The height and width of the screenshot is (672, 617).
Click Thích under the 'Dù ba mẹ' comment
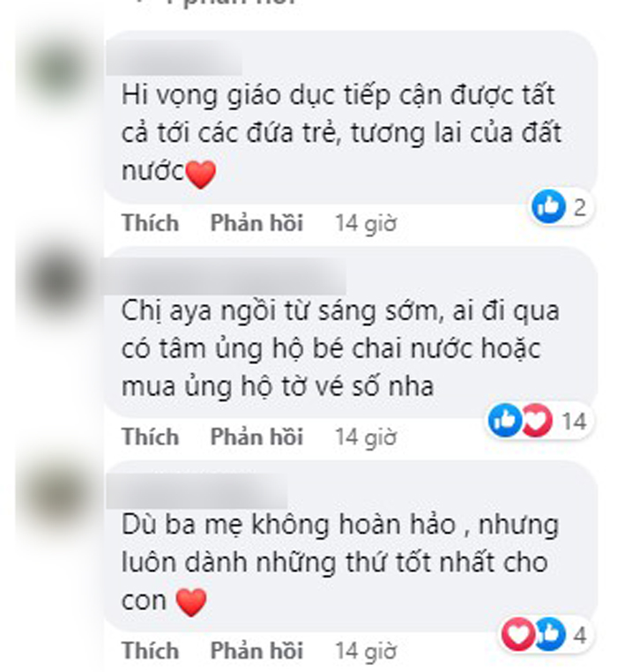[151, 650]
